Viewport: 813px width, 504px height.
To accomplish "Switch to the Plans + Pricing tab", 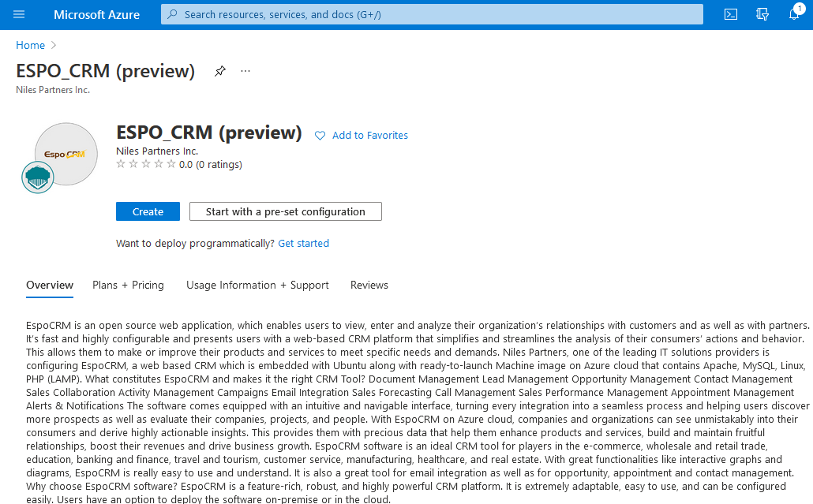I will (128, 285).
